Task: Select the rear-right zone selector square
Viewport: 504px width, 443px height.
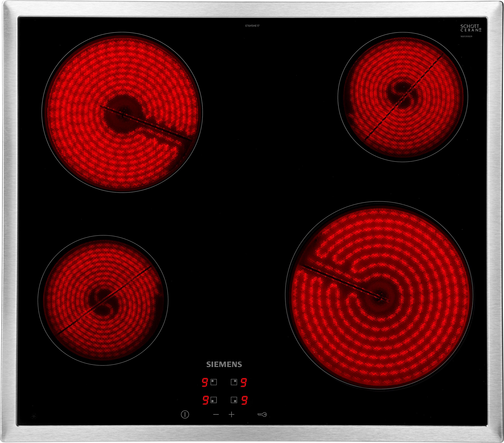Action: [234, 382]
